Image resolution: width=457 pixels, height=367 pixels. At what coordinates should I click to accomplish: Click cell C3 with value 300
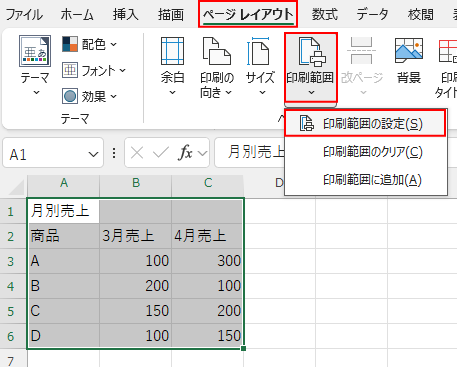coord(208,261)
